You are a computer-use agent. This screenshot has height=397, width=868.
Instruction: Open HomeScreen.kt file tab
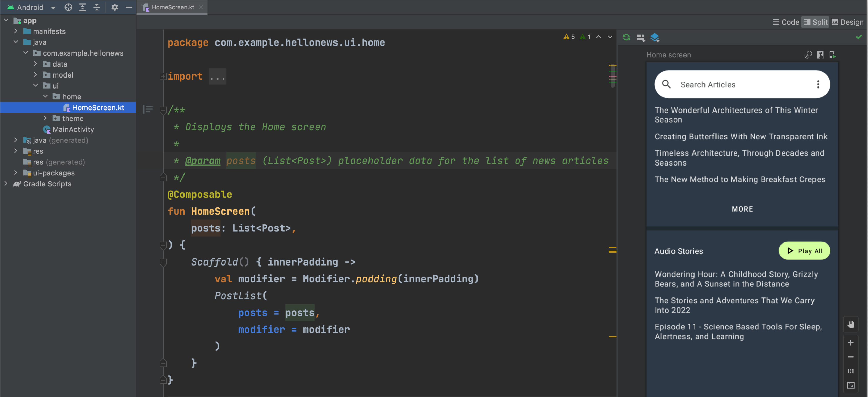click(x=172, y=7)
